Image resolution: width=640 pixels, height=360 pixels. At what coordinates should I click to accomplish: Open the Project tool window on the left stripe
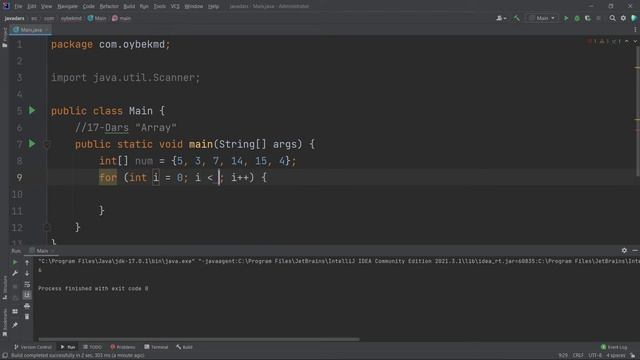tap(4, 38)
